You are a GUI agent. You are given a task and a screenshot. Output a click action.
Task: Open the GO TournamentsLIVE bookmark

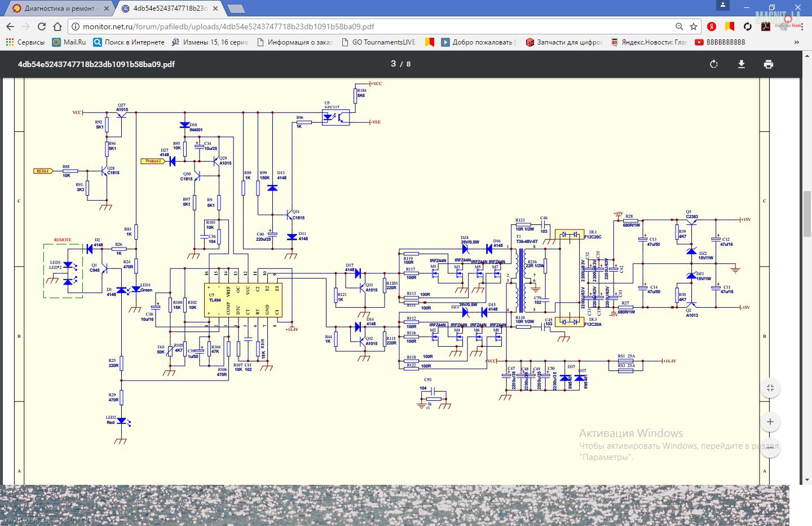tap(378, 42)
